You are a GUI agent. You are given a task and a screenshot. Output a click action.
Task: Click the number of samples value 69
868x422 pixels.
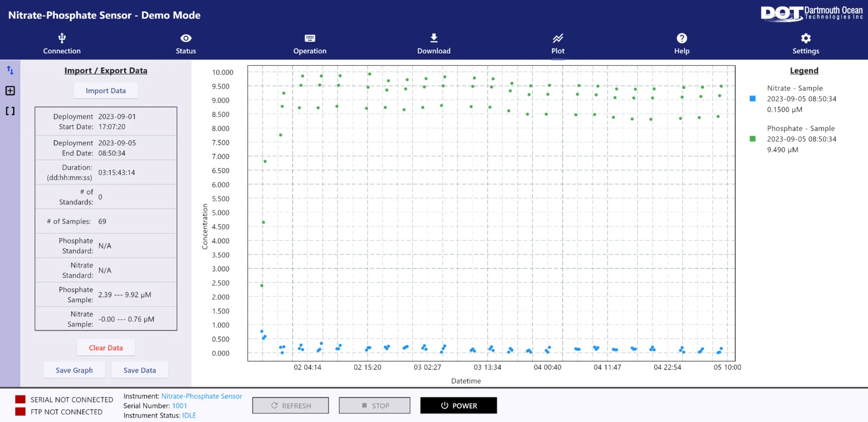[x=102, y=221]
